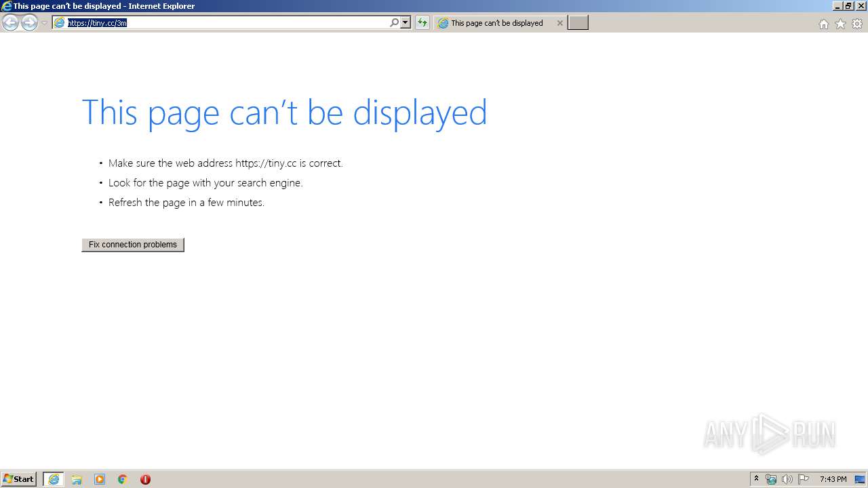Click the Fix connection problems button
The image size is (868, 488).
pyautogui.click(x=133, y=245)
